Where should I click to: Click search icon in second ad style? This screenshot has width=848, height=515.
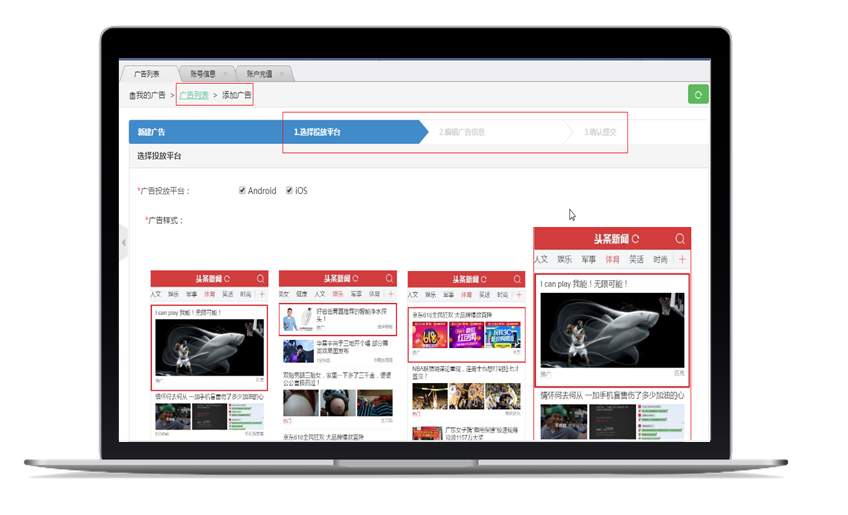tap(390, 278)
